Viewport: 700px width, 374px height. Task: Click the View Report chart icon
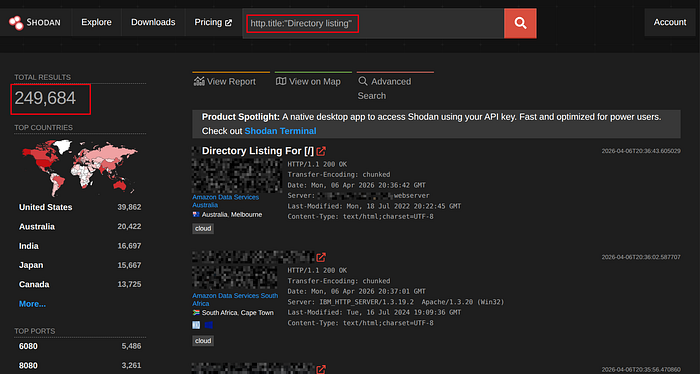(199, 81)
